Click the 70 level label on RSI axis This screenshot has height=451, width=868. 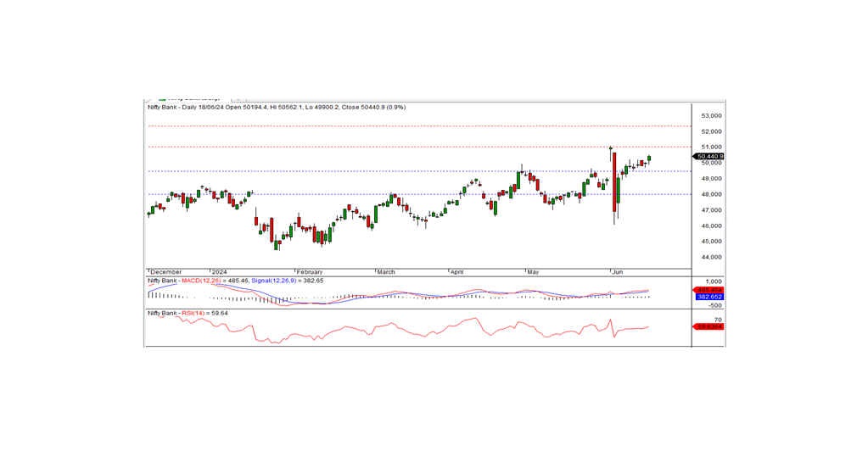click(718, 320)
